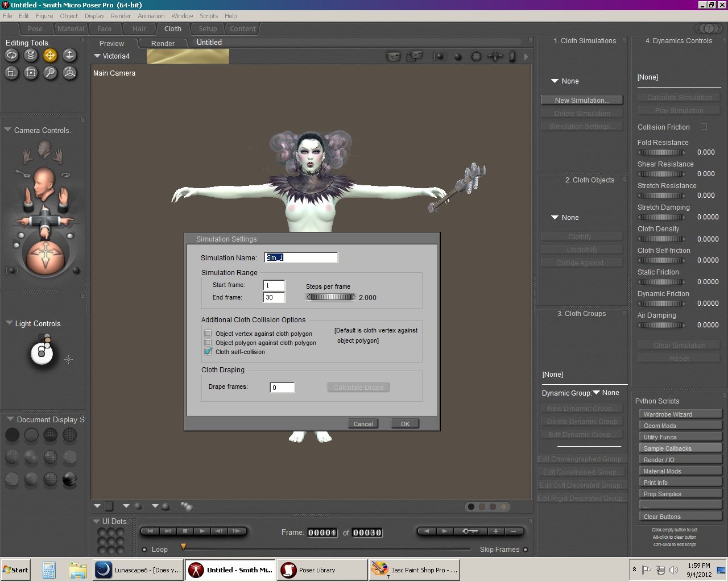Open Jasc Paint Shop Pro from the taskbar
This screenshot has width=728, height=582.
point(415,570)
